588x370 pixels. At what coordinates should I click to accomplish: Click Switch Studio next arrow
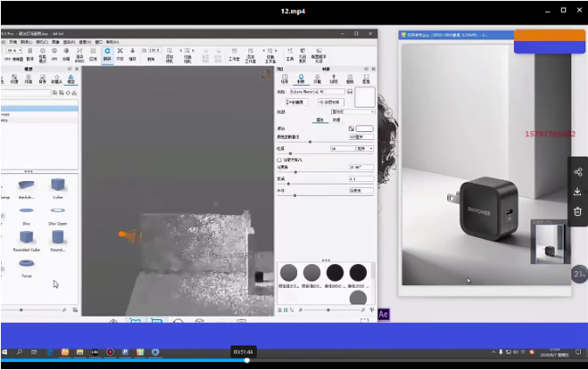point(276,50)
